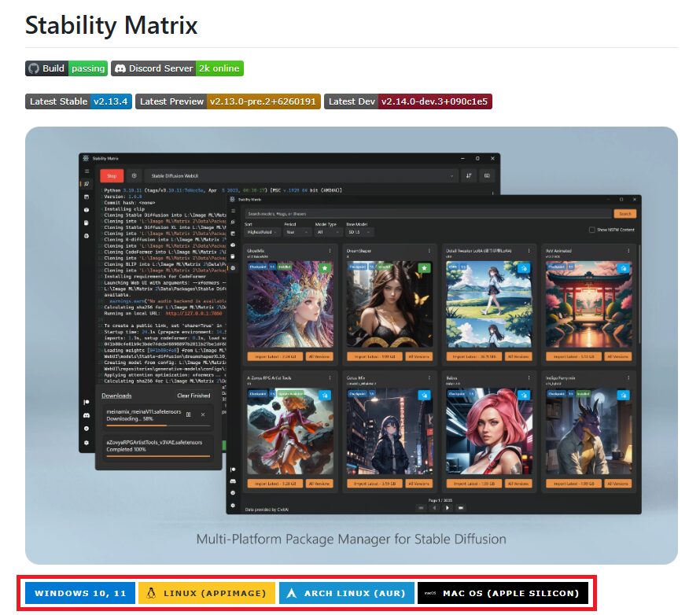Open the DreamShaper model thumbnail
The image size is (700, 615).
390,304
